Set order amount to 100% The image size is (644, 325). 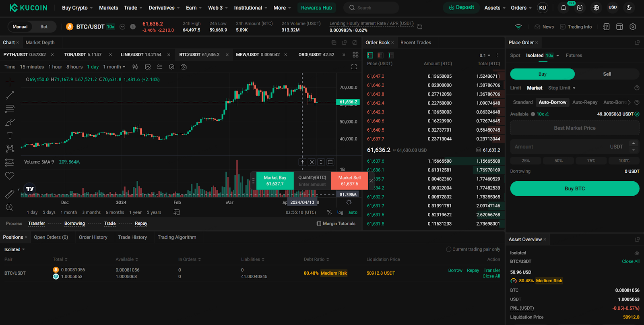click(x=624, y=161)
